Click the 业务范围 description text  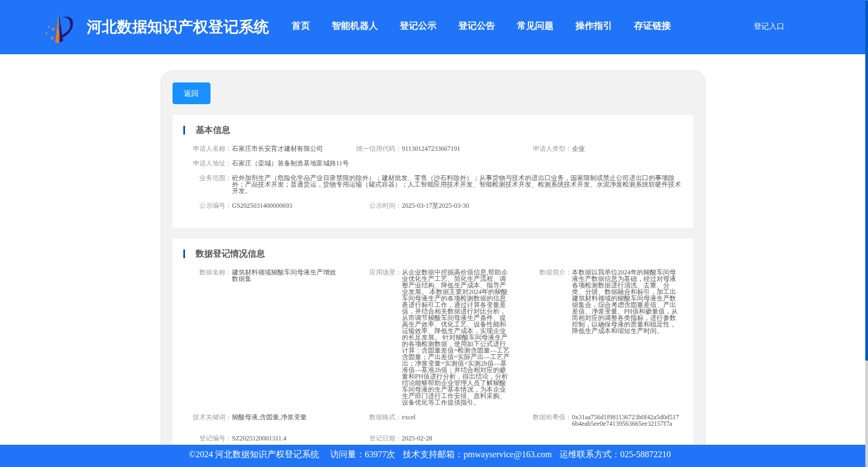coord(456,184)
